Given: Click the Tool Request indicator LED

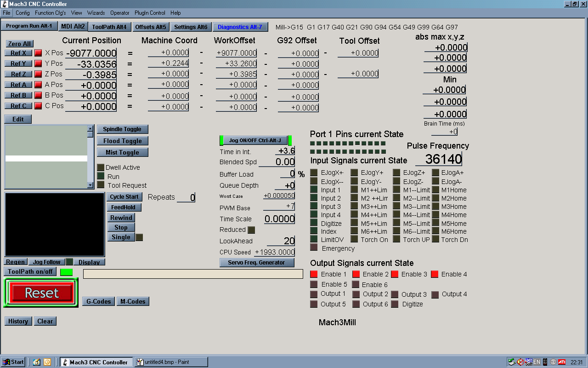Looking at the screenshot, I should 101,185.
